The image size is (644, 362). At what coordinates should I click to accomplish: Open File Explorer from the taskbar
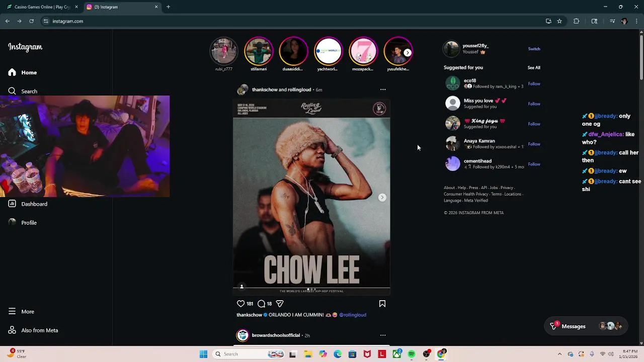coord(308,354)
